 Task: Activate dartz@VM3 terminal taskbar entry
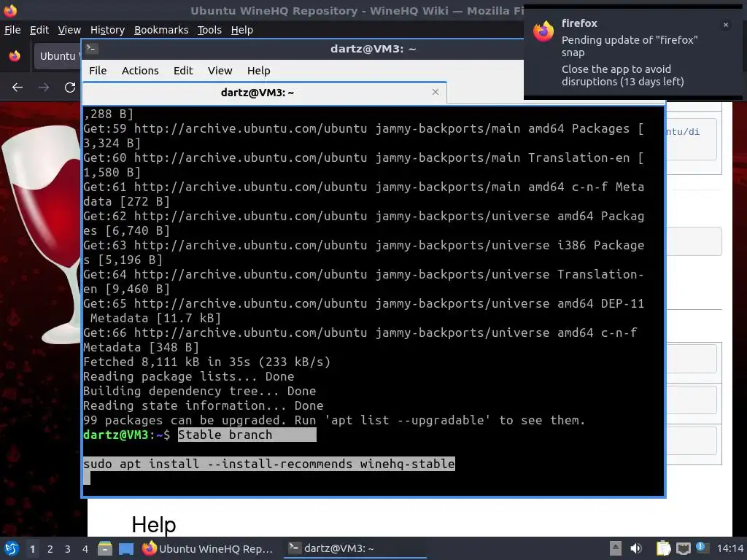[355, 548]
